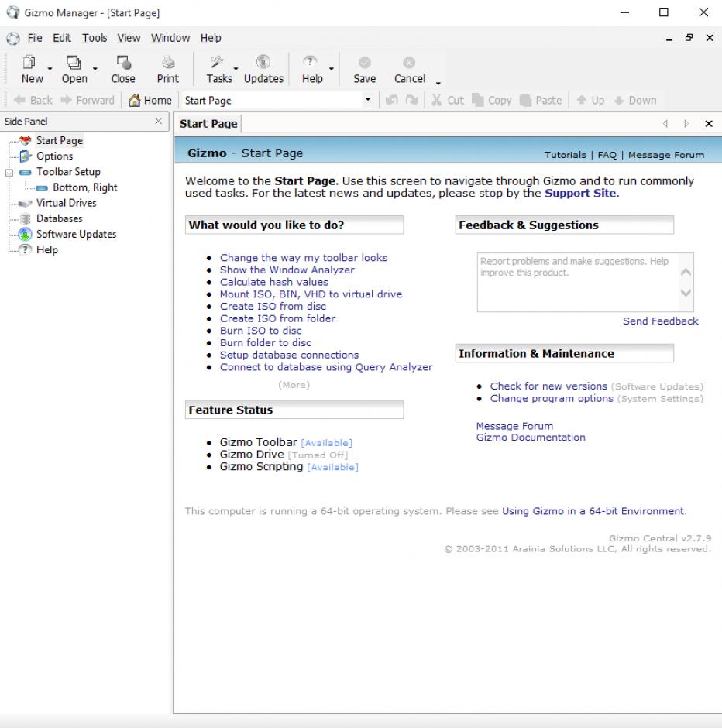Click the Print toolbar icon
This screenshot has width=722, height=728.
[x=168, y=62]
